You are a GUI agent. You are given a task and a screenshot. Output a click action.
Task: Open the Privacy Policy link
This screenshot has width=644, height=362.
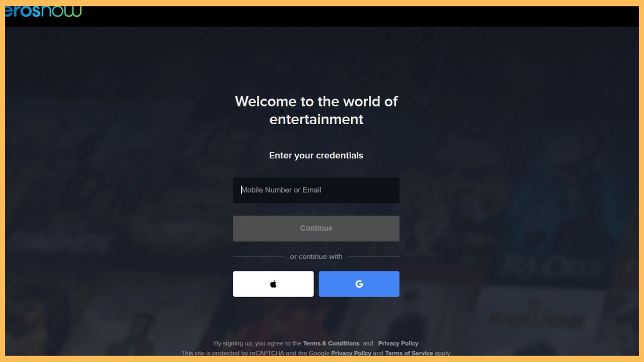click(x=398, y=343)
